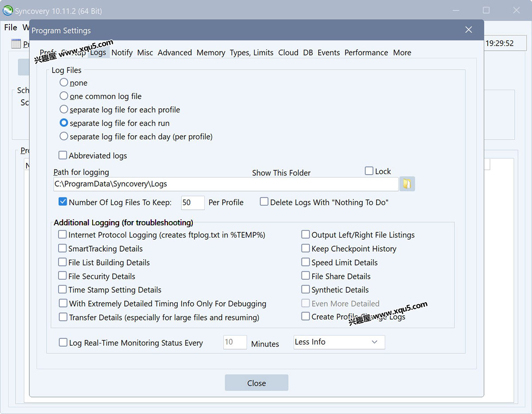This screenshot has height=414, width=532.
Task: Choose 'separate log file for each run'
Action: click(64, 123)
